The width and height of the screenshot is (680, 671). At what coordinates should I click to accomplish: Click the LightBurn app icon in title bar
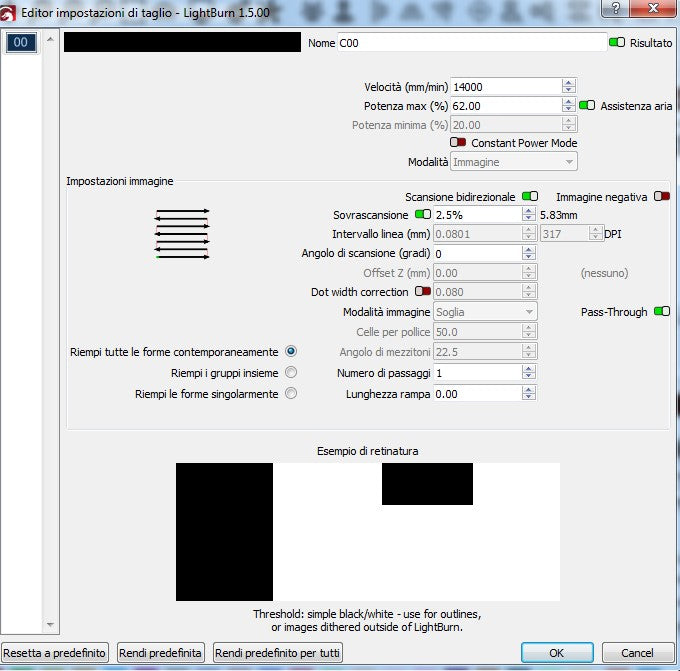tap(10, 9)
